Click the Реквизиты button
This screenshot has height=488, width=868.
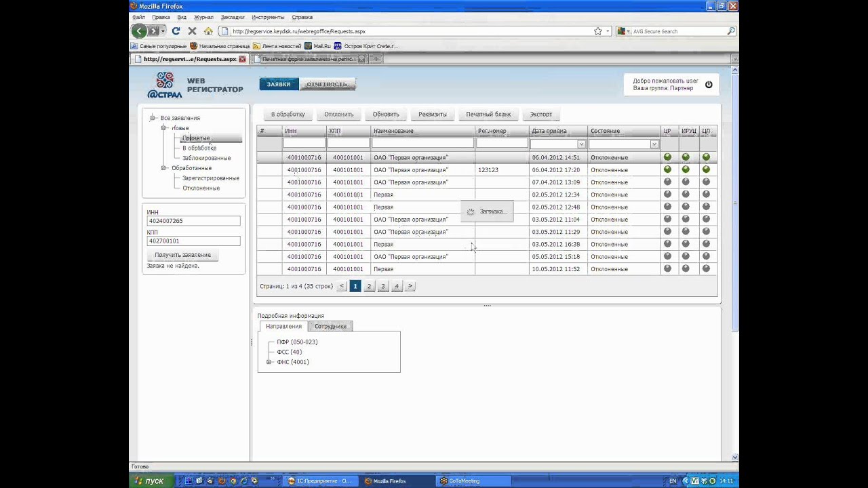(433, 115)
